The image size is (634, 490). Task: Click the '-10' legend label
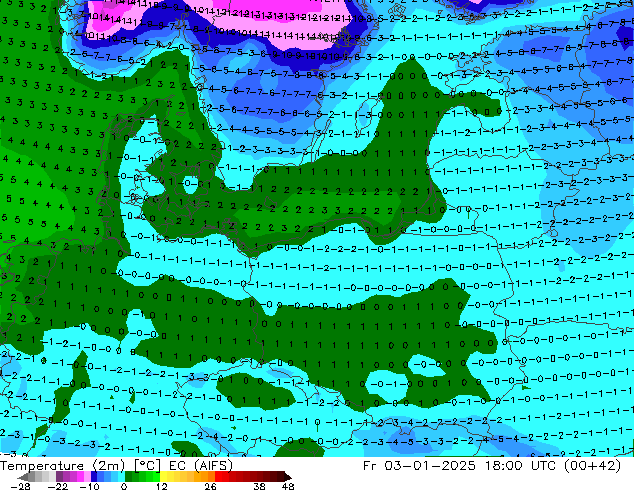[x=90, y=486]
